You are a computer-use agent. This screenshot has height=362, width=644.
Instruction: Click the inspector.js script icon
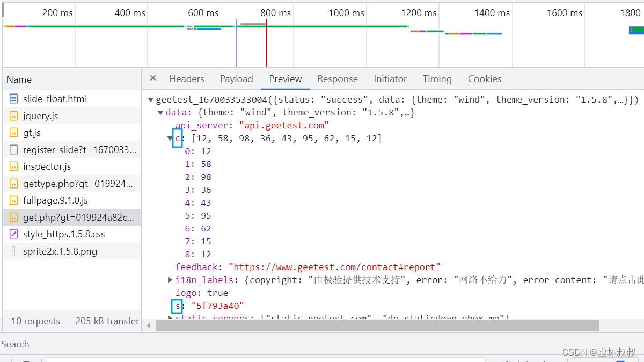tap(13, 166)
